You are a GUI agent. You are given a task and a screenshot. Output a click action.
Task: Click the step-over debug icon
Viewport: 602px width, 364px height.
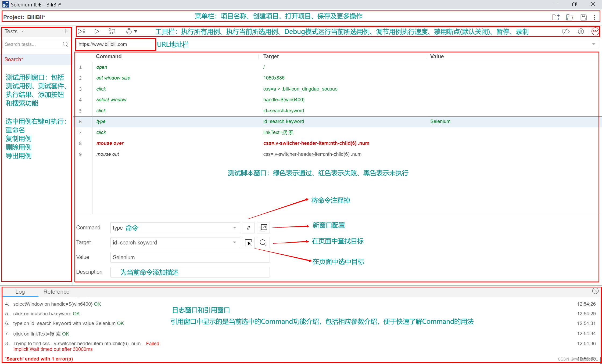click(112, 31)
